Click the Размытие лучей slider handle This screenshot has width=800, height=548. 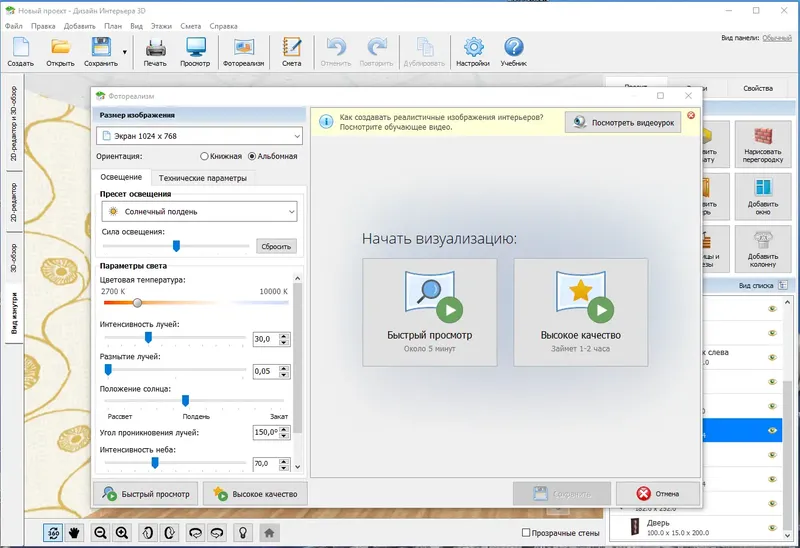click(x=108, y=369)
